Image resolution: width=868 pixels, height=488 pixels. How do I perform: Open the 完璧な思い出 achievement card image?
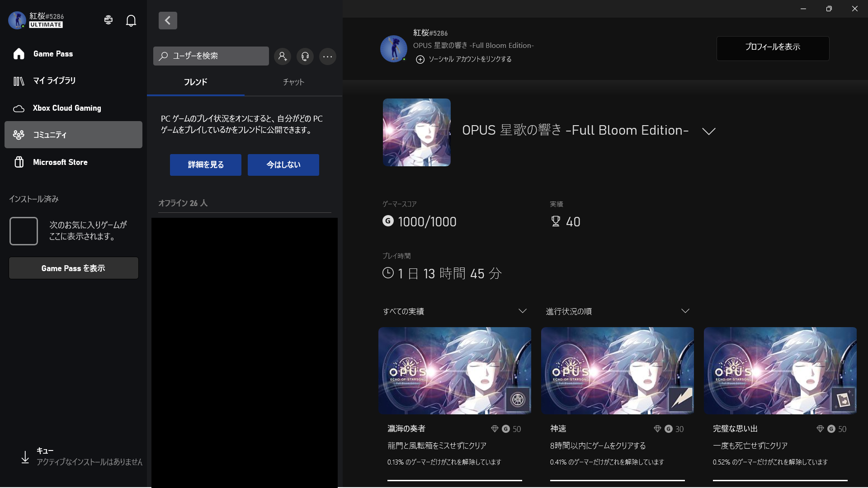[x=780, y=371]
